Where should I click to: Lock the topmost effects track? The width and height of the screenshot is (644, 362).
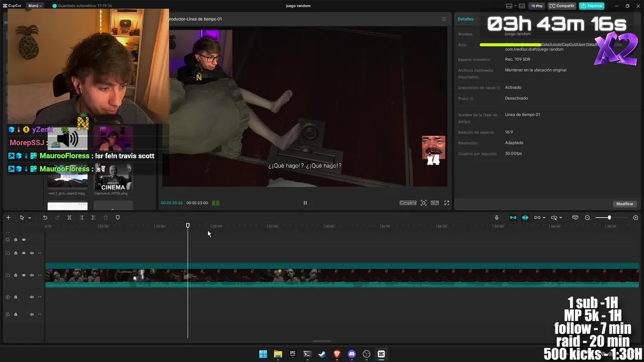click(16, 240)
